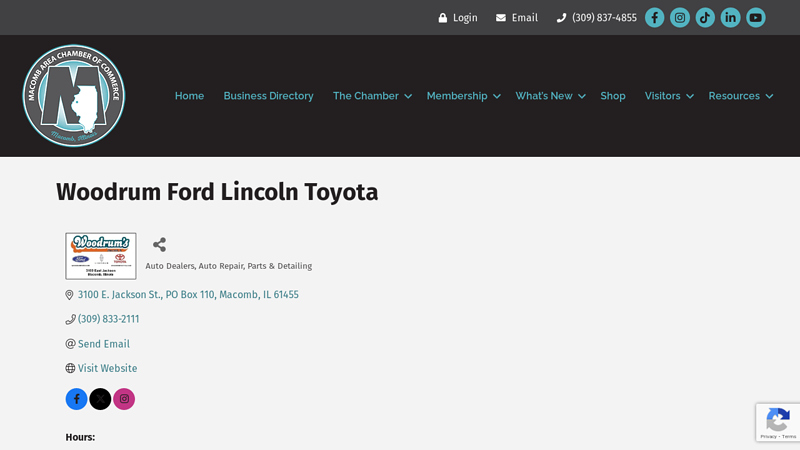Screen dimensions: 800x450
Task: Expand the Membership dropdown menu
Action: point(463,96)
